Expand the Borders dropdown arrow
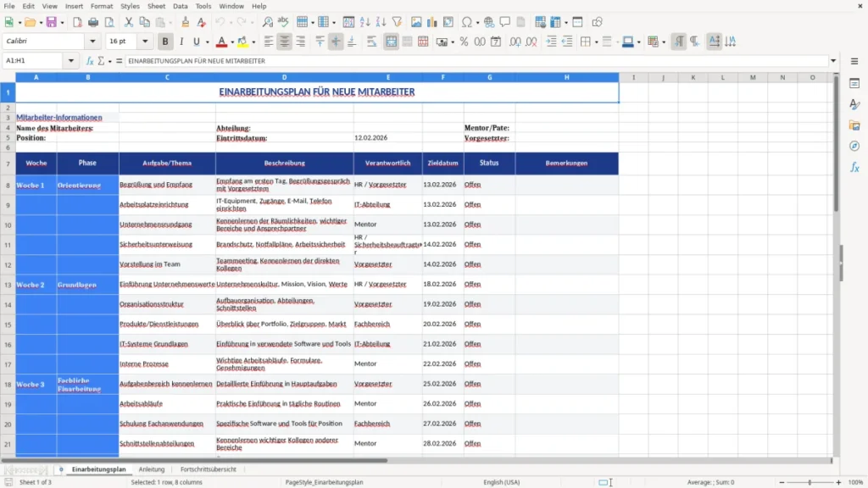868x488 pixels. [x=596, y=42]
